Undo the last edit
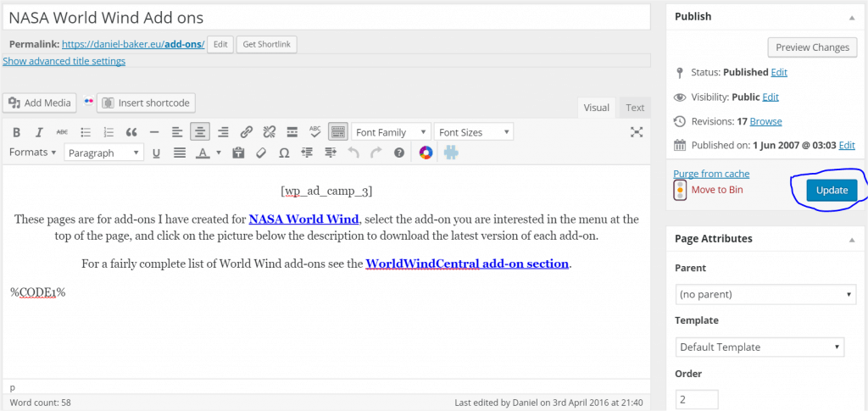 (x=353, y=153)
